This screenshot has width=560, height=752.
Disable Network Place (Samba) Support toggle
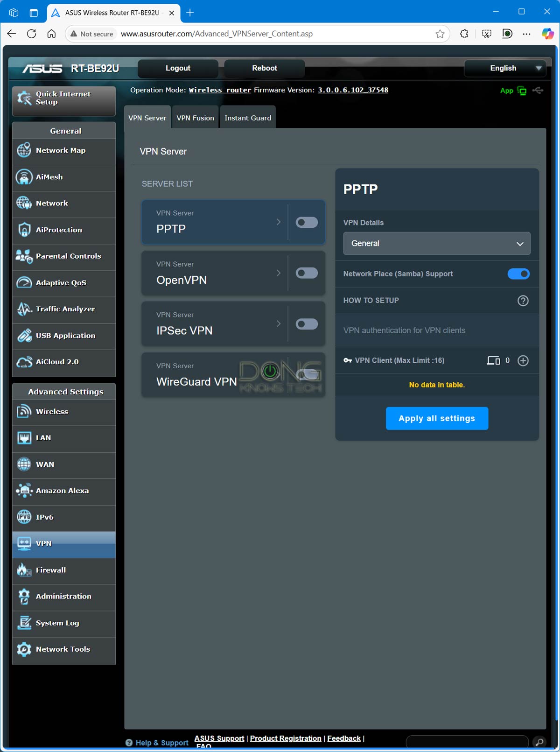pos(518,274)
